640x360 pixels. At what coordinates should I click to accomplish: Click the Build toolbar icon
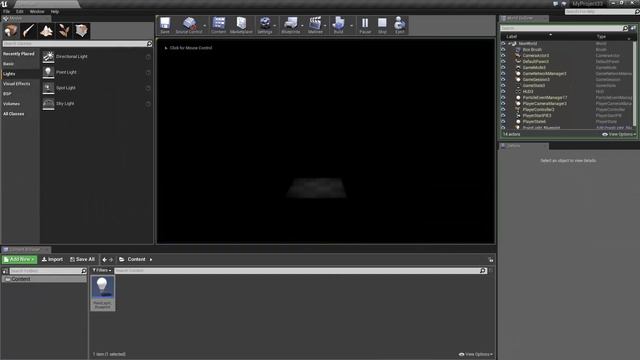[338, 25]
